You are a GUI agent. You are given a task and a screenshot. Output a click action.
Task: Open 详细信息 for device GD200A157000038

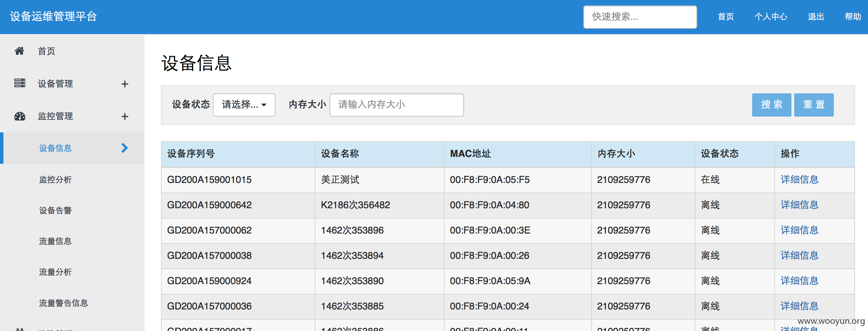point(800,255)
